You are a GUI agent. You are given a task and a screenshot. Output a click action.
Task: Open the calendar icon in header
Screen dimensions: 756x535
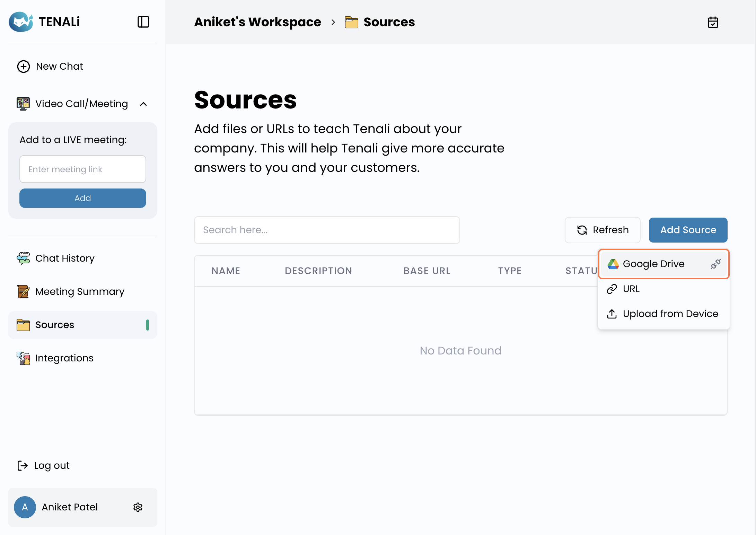(713, 22)
